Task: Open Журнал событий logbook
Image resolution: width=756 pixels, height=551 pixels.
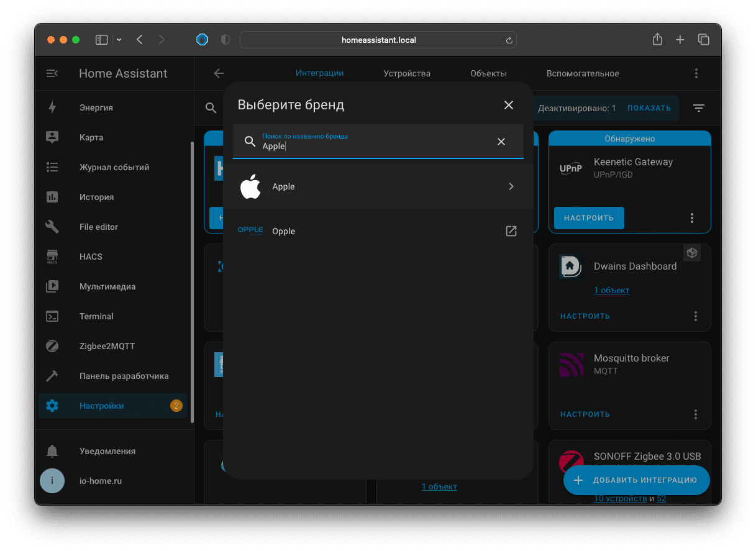Action: coord(112,167)
